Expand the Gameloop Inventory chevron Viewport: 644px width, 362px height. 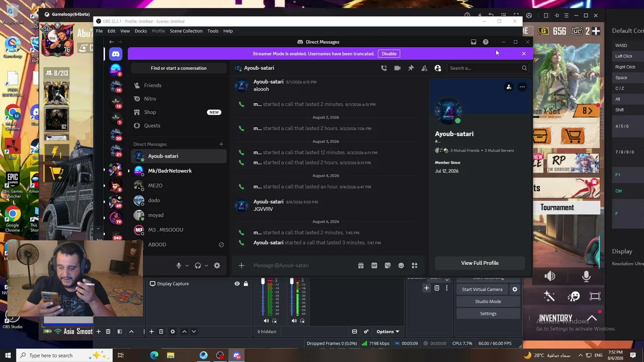[x=592, y=318]
